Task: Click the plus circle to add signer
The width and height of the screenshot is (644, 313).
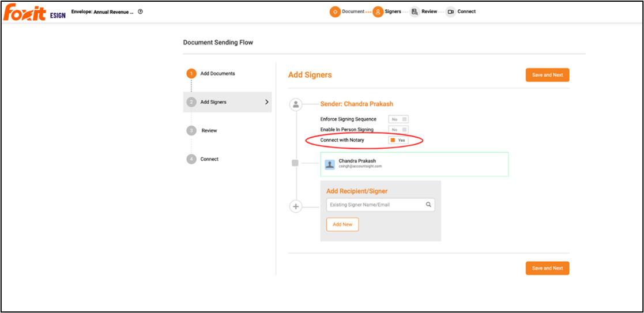Action: click(x=296, y=206)
